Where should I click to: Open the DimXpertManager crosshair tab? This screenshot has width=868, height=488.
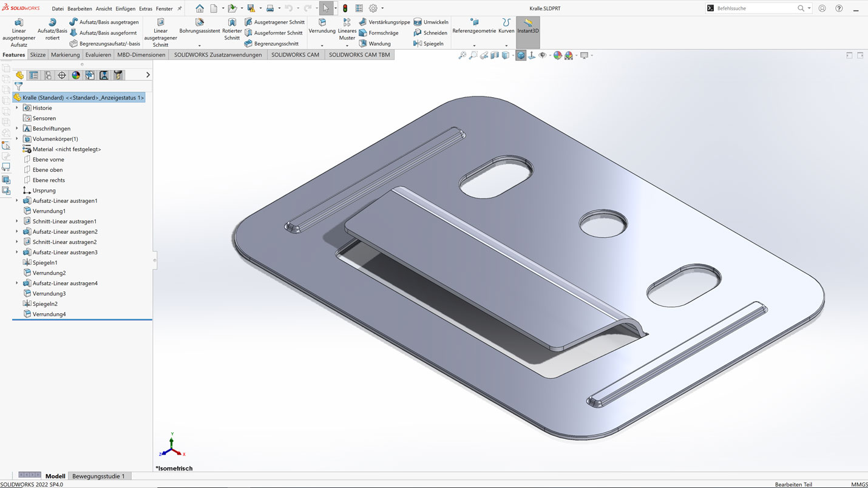pos(62,75)
